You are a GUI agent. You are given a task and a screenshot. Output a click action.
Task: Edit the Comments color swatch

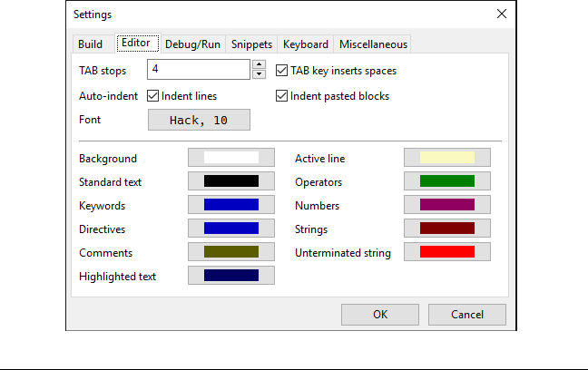point(230,252)
